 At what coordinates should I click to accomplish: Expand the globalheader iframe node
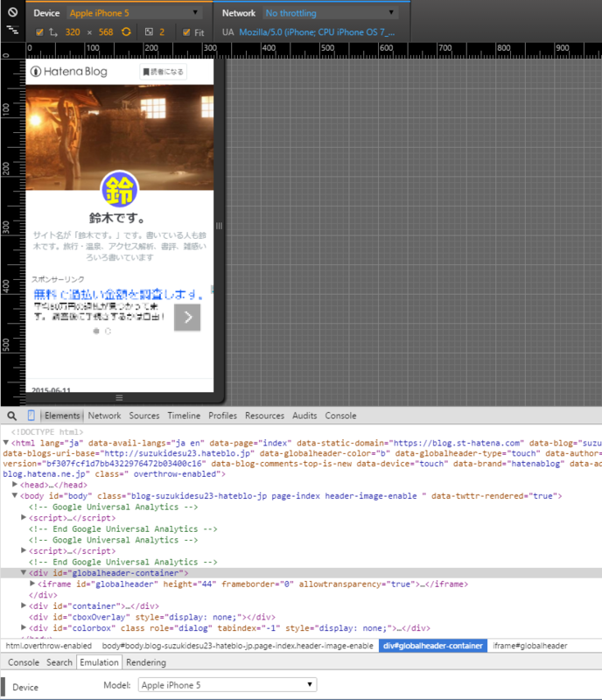point(32,584)
